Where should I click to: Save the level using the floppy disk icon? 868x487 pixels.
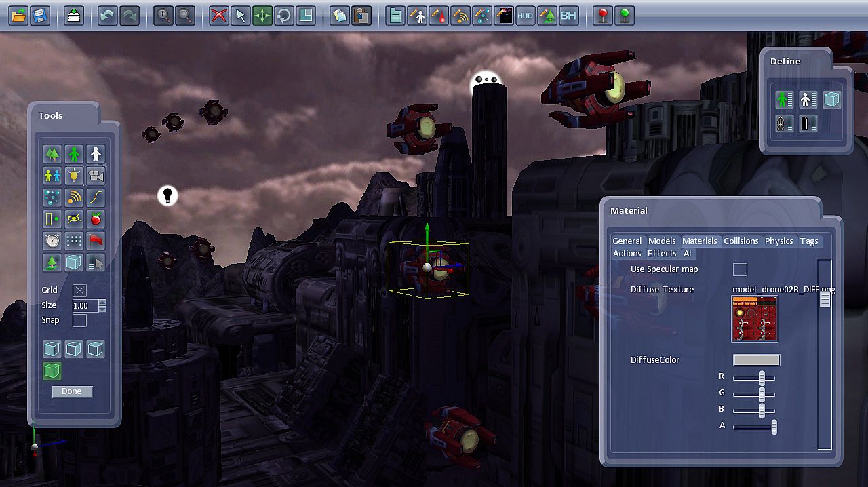click(40, 16)
